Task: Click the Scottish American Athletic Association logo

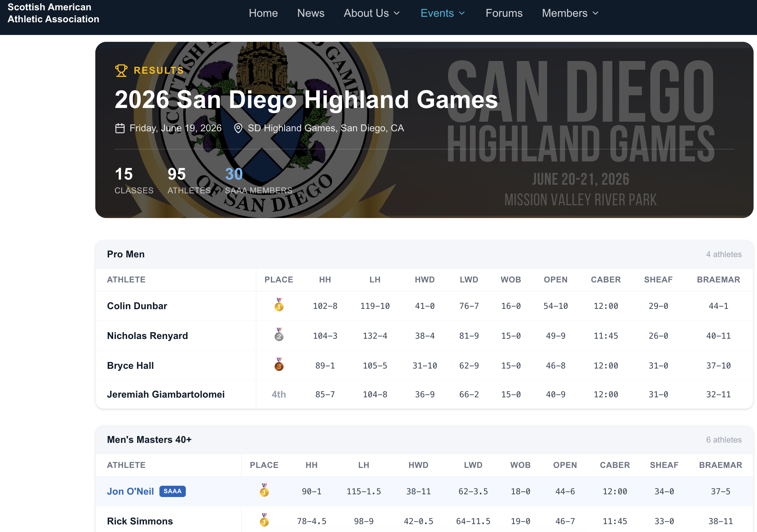Action: point(53,13)
